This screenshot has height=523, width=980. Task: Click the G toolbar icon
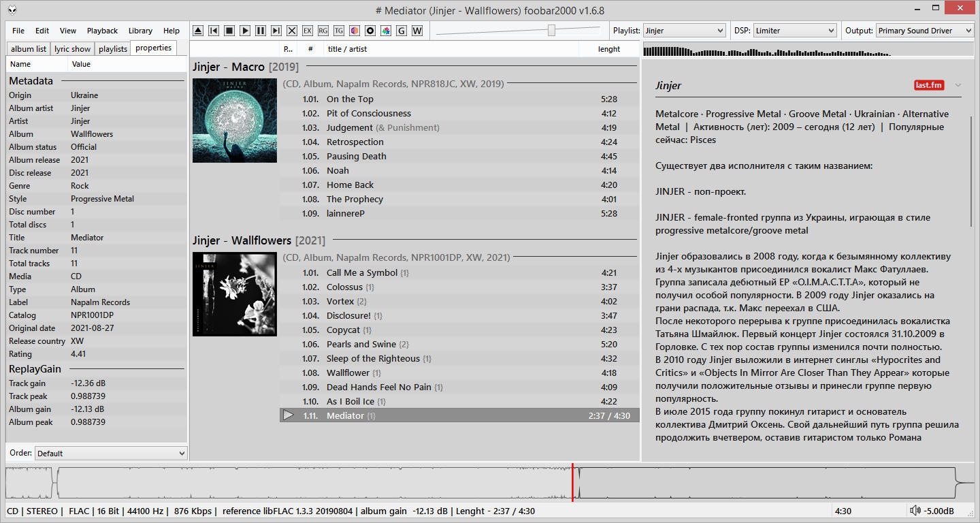[402, 31]
